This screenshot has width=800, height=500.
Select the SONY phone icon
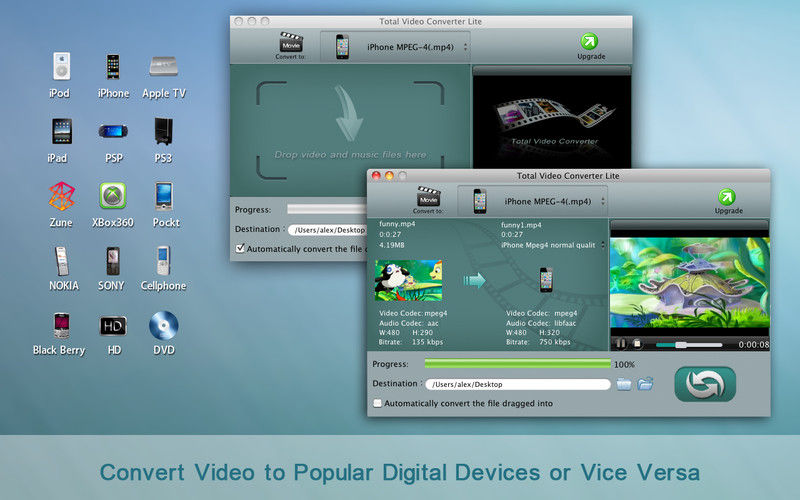pyautogui.click(x=113, y=261)
